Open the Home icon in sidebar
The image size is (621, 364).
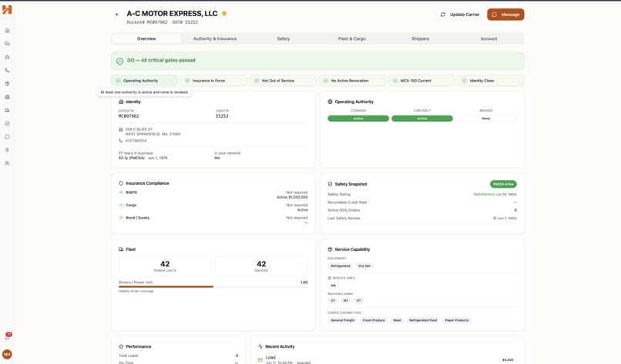(x=7, y=31)
